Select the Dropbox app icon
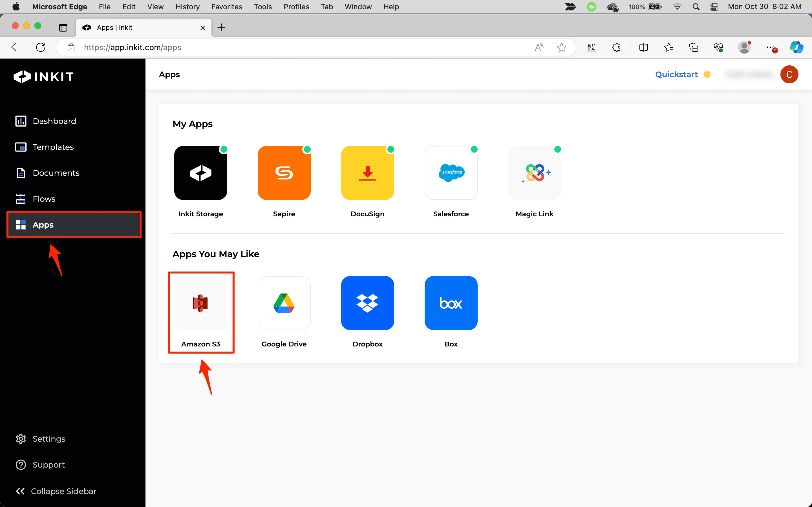 coord(367,303)
